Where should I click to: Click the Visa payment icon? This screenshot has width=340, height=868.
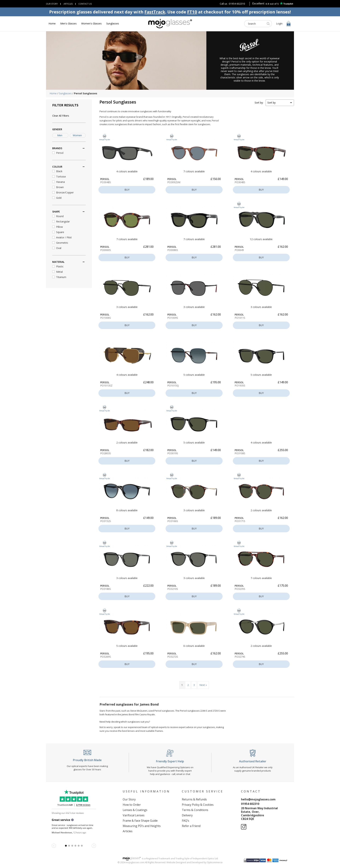click(x=263, y=860)
